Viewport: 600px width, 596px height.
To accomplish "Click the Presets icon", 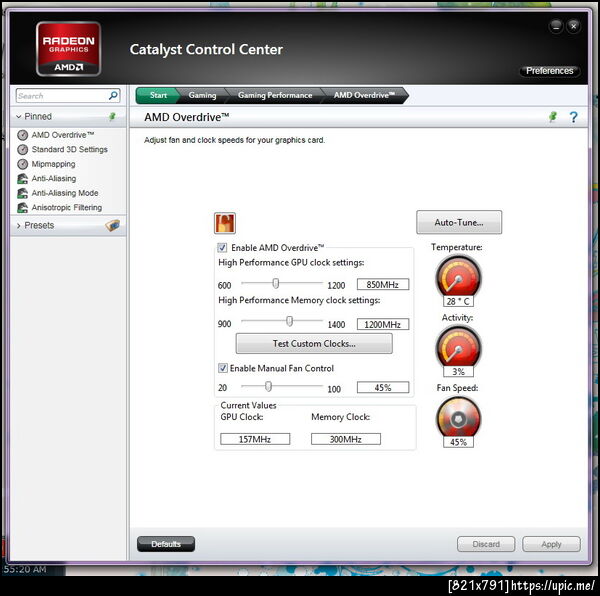I will 112,225.
